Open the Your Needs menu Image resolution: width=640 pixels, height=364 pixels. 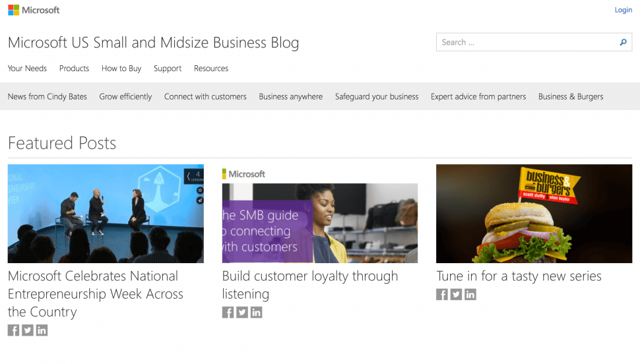click(x=27, y=68)
